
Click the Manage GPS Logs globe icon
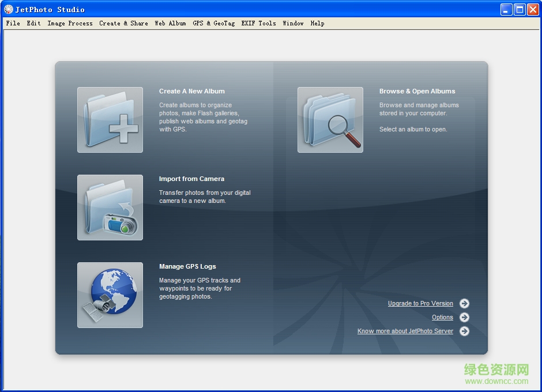point(110,295)
